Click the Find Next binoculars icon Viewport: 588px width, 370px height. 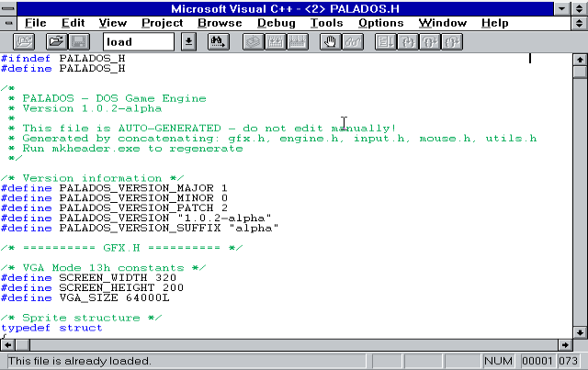point(219,41)
